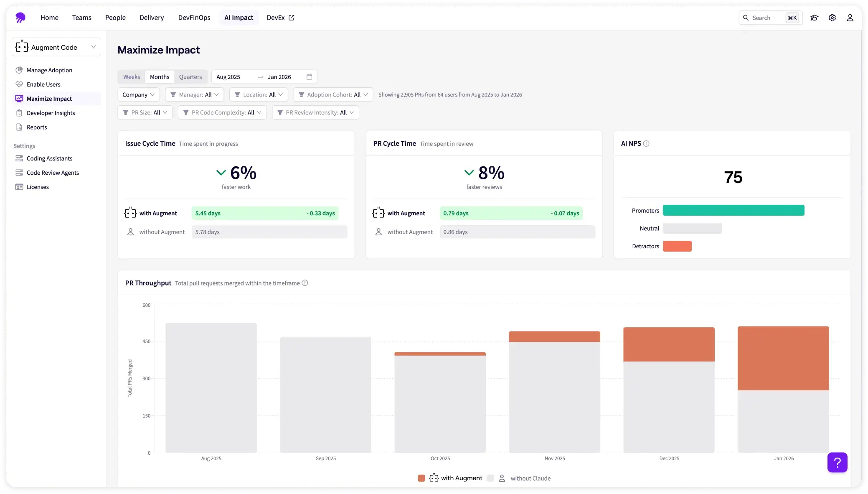868x494 pixels.
Task: Click the AI NPS info icon
Action: [646, 144]
